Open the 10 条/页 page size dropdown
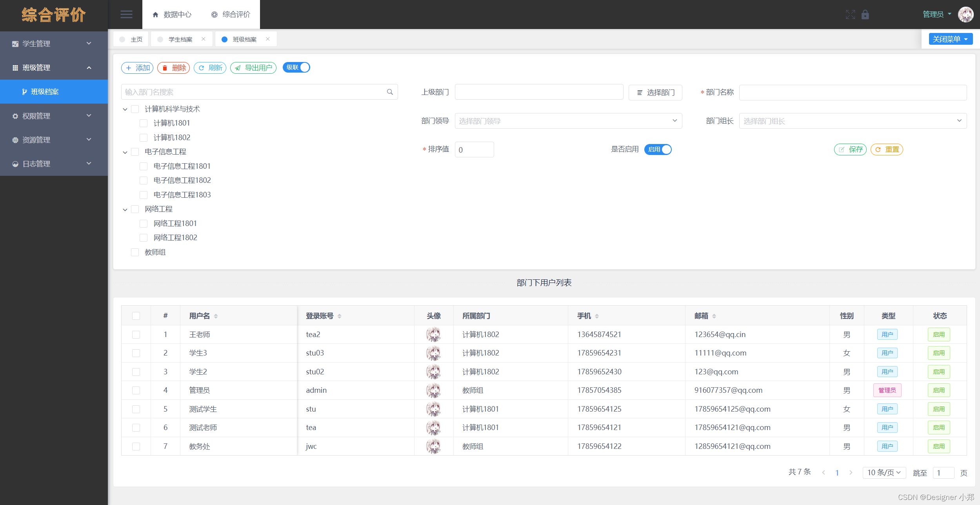 884,472
